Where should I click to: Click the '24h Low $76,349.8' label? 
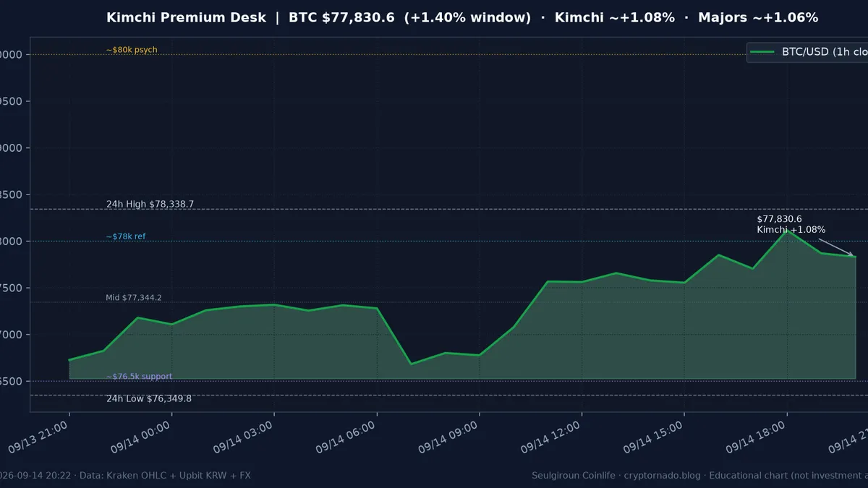[149, 398]
